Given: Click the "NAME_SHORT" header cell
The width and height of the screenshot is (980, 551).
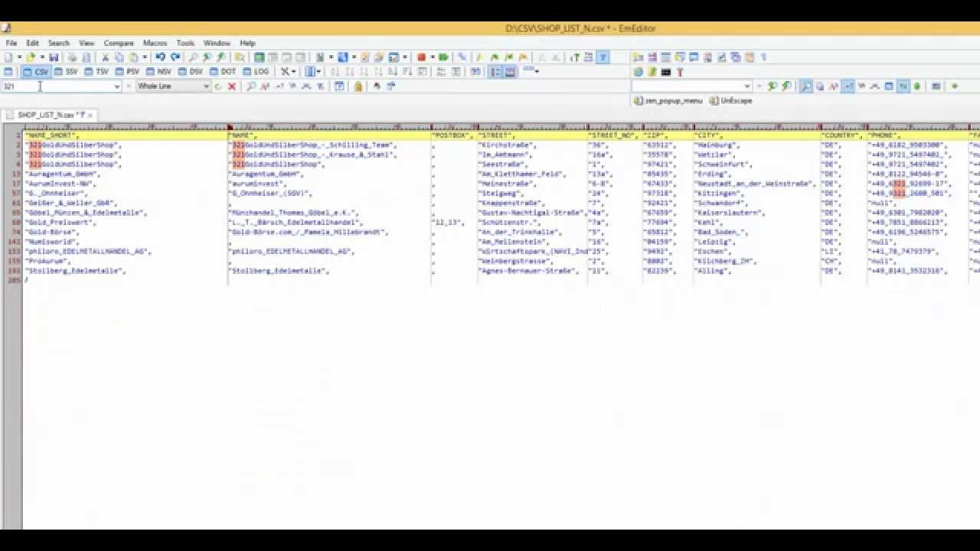Looking at the screenshot, I should click(x=51, y=135).
